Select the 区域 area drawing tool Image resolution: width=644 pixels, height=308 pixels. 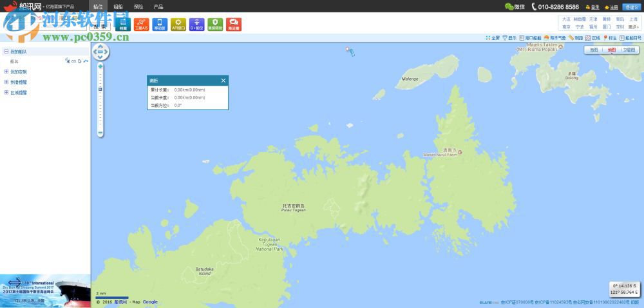point(592,38)
